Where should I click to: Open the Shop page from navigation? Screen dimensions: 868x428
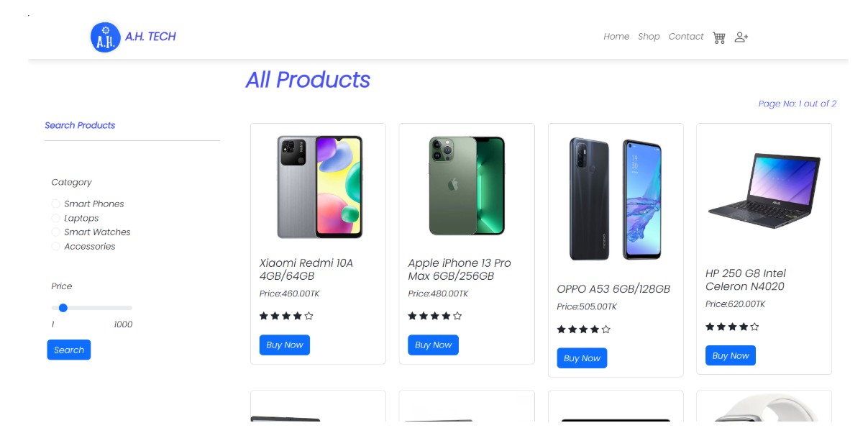[649, 37]
